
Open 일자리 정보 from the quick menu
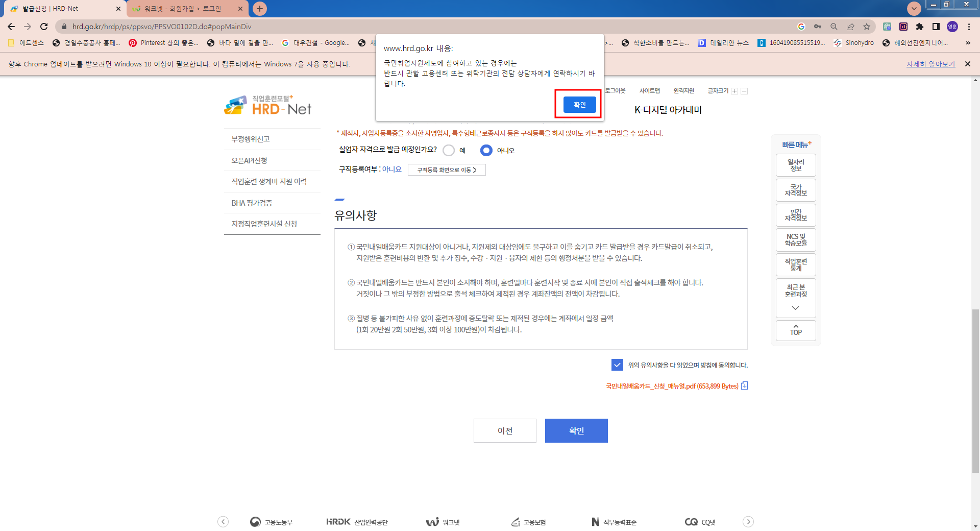click(795, 165)
